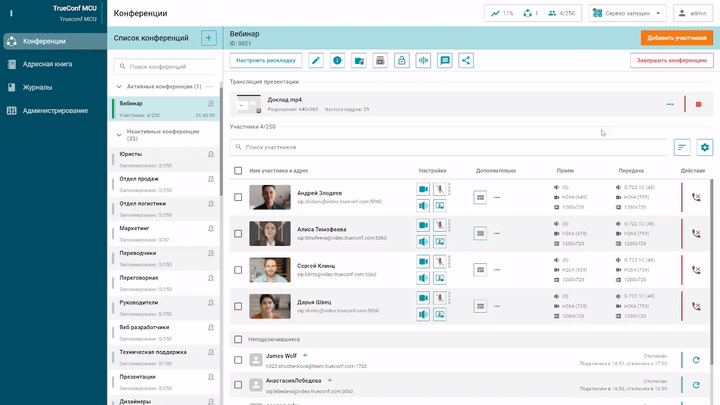Click the share conference icon
The image size is (720, 405).
pyautogui.click(x=466, y=61)
